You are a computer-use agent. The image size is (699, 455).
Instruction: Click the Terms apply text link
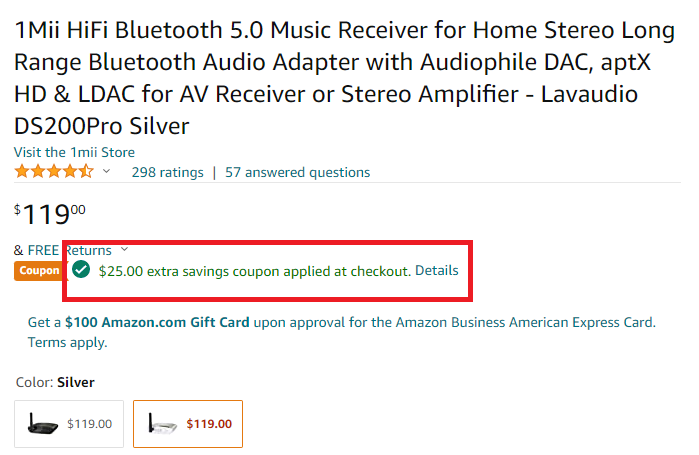(x=68, y=342)
